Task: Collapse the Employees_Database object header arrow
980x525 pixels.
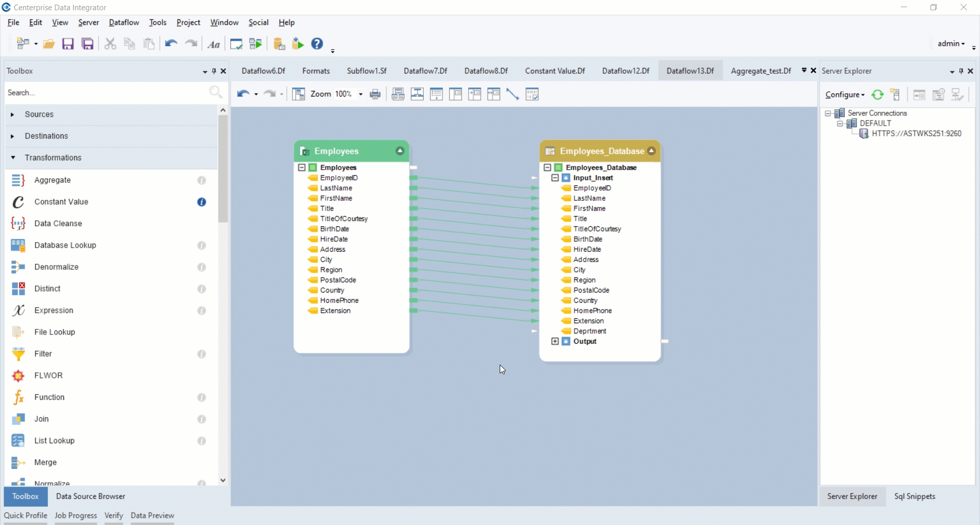Action: pyautogui.click(x=651, y=151)
